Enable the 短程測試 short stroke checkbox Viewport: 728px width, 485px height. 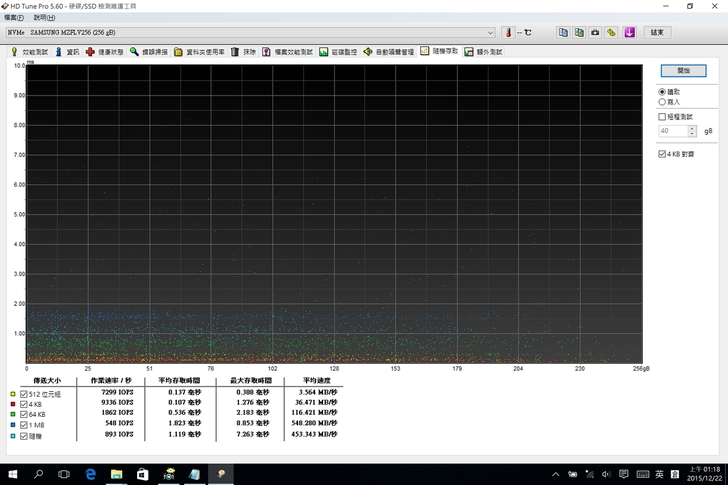coord(662,117)
